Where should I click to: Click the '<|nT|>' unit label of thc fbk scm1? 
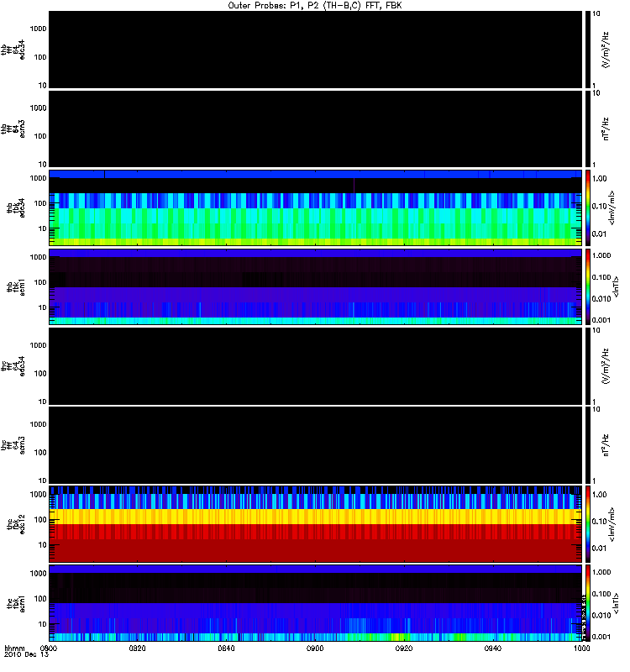[616, 603]
